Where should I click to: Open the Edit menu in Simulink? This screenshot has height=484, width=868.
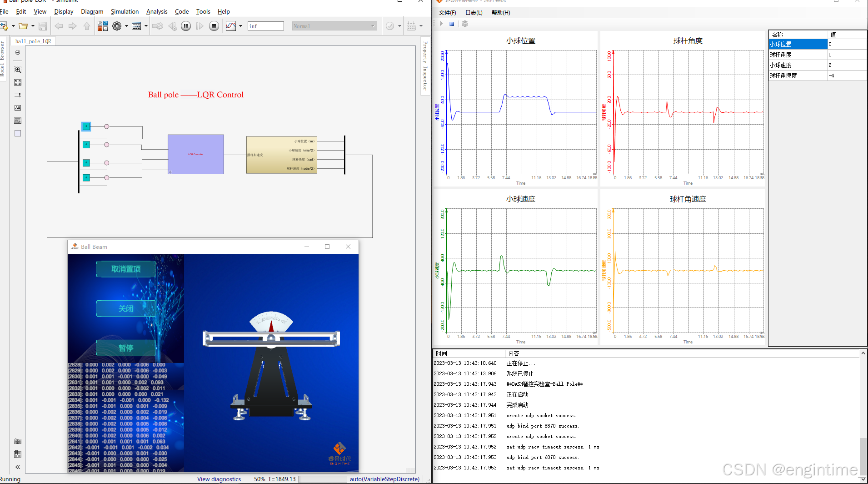[21, 11]
